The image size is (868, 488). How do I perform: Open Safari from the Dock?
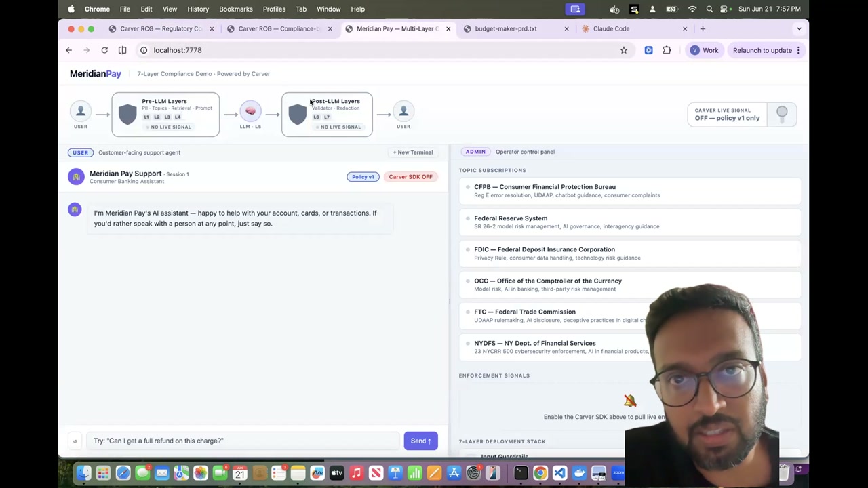pos(123,473)
